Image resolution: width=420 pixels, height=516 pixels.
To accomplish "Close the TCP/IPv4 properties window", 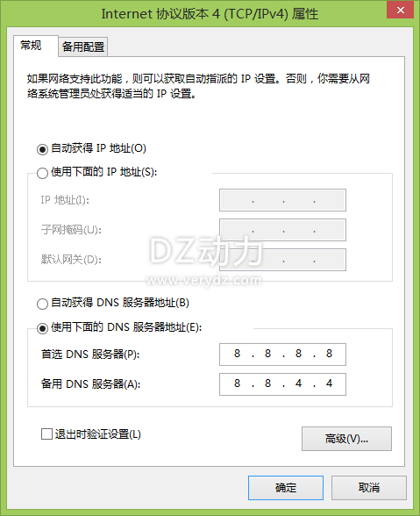I will [x=400, y=10].
